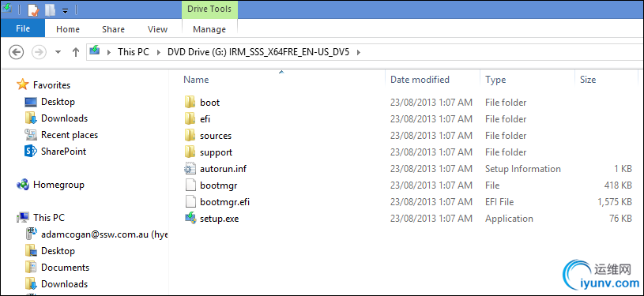Select the efi folder icon
The width and height of the screenshot is (644, 296).
[190, 119]
